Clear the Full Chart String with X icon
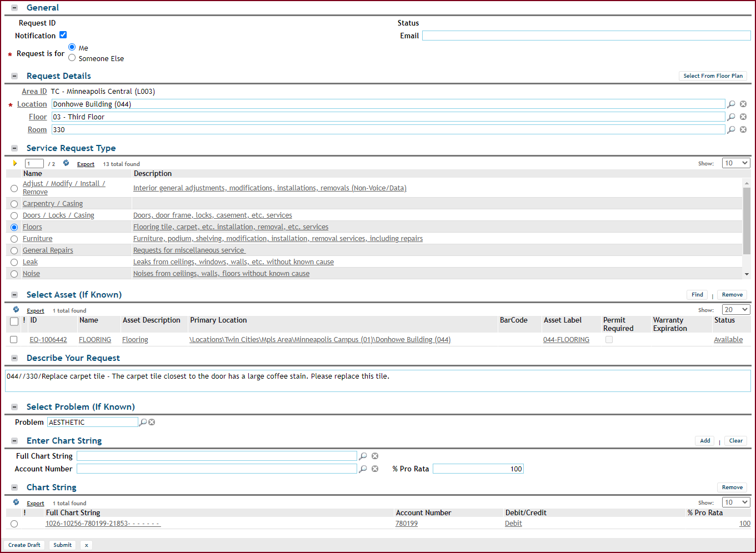Screen dimensions: 756x553 375,456
